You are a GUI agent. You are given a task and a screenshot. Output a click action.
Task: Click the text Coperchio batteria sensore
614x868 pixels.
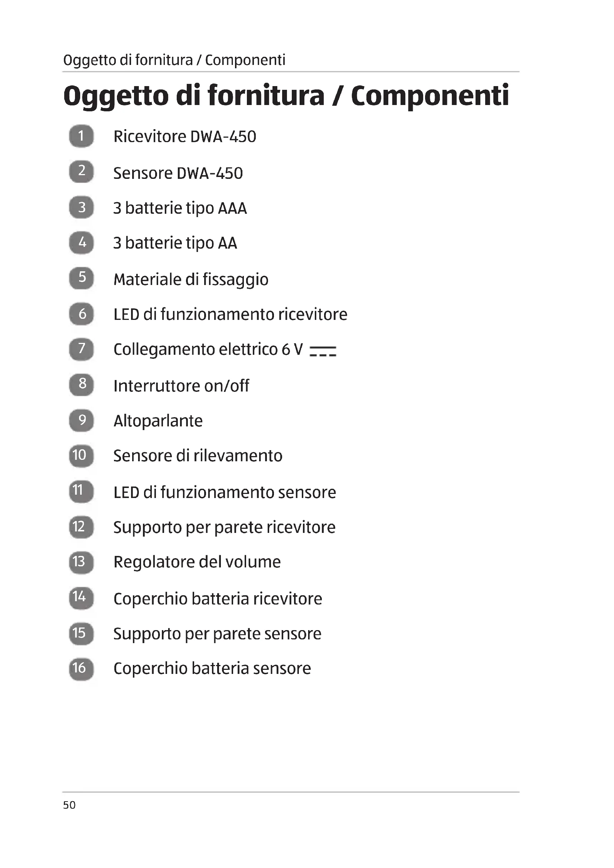pos(212,668)
